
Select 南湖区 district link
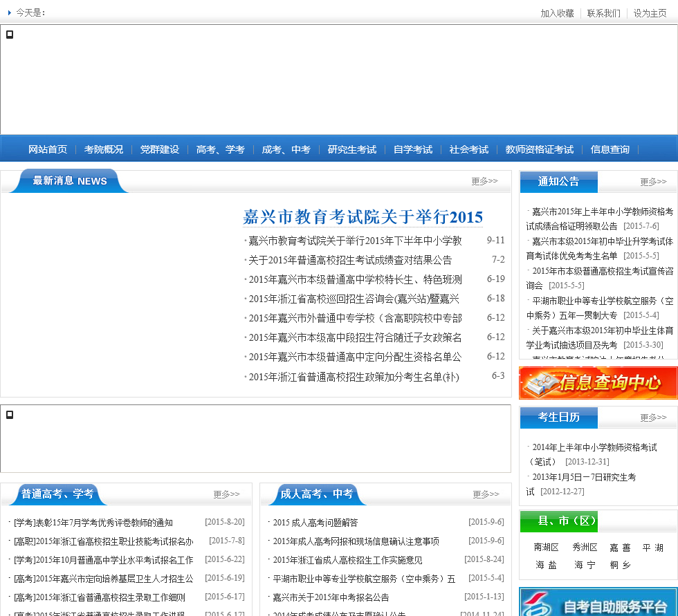click(x=546, y=548)
